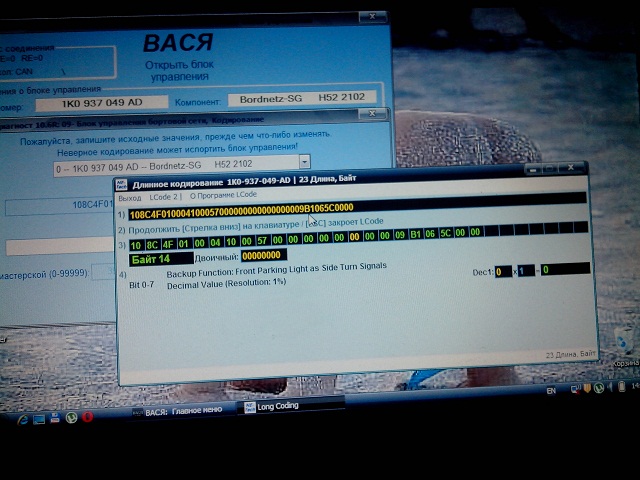640x480 pixels.
Task: Open the Выход menu in LCode
Action: click(130, 198)
